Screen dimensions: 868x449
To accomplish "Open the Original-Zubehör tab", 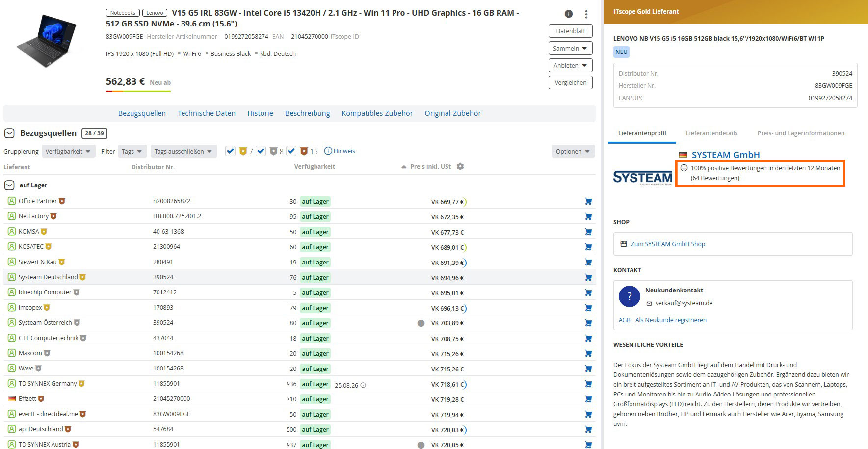I will [453, 113].
